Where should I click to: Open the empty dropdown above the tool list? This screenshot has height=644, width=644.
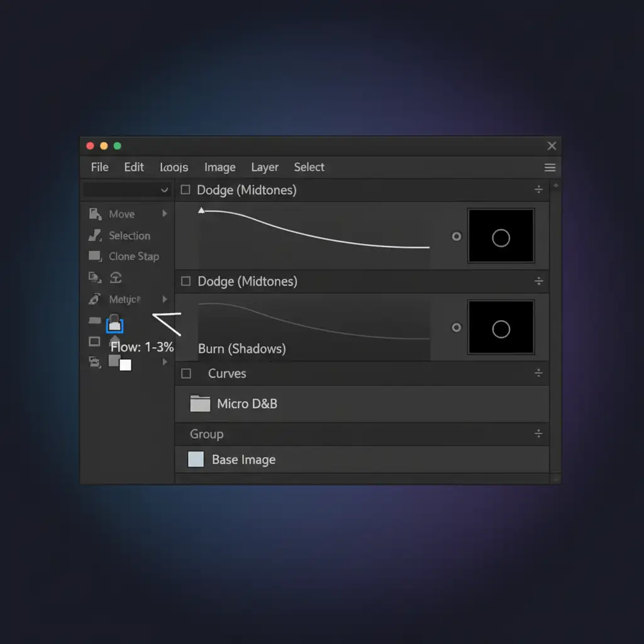(x=128, y=190)
